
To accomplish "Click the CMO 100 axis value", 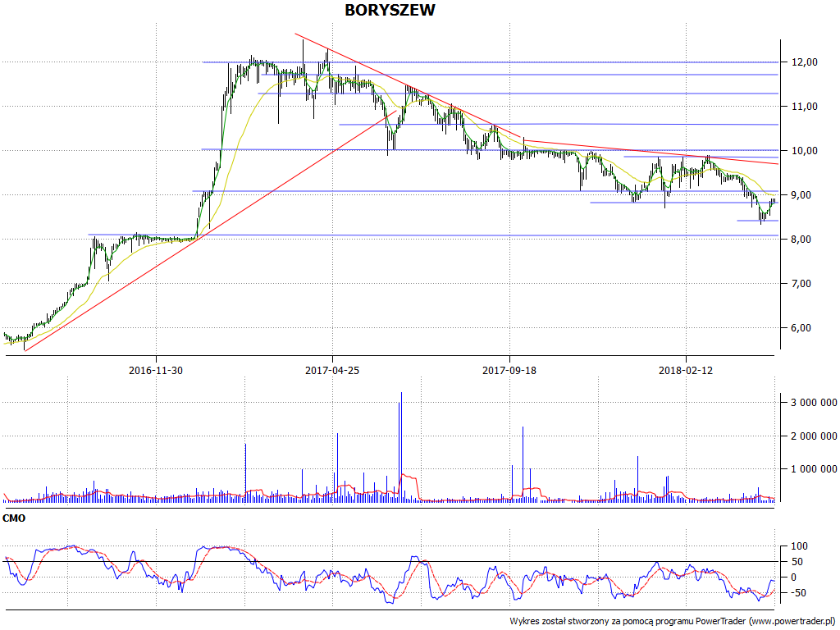I will tap(800, 546).
